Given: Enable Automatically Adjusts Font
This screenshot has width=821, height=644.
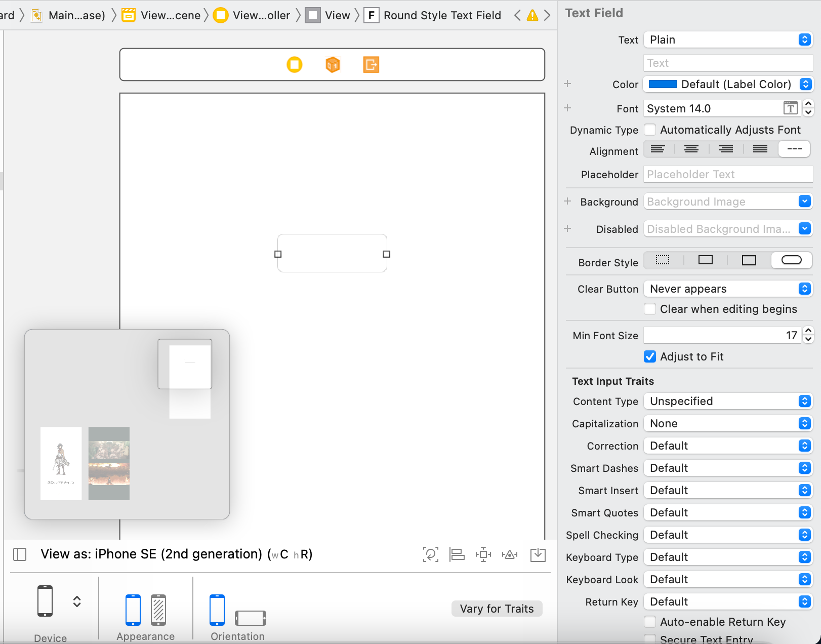Looking at the screenshot, I should [x=650, y=130].
